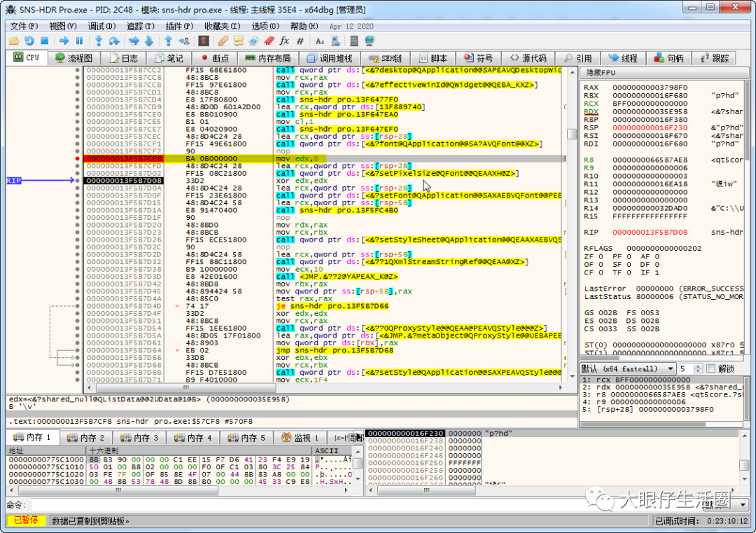Click the memory dump horizontal scrollbar thumb
The height and width of the screenshot is (533, 756).
(x=118, y=490)
